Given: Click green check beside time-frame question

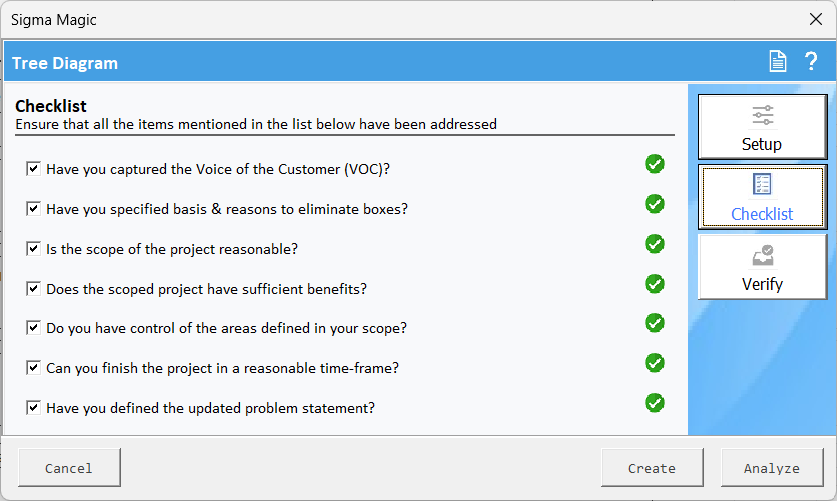Looking at the screenshot, I should [654, 363].
